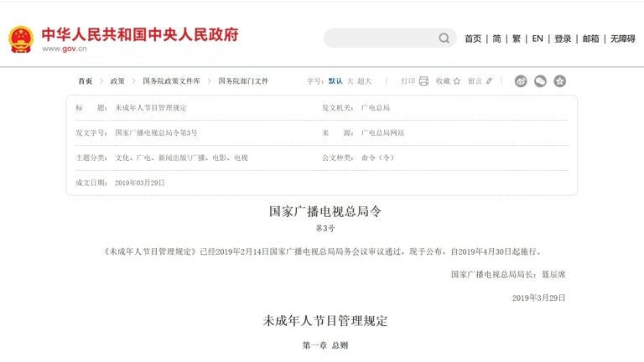Image resolution: width=644 pixels, height=362 pixels.
Task: Set font size to 大
Action: pyautogui.click(x=350, y=81)
